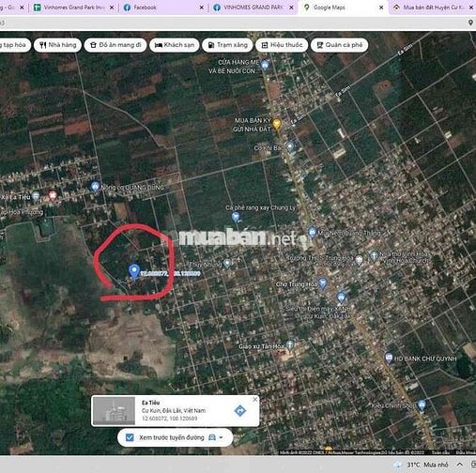
Task: Filter by Trạm xăng category
Action: tap(227, 45)
